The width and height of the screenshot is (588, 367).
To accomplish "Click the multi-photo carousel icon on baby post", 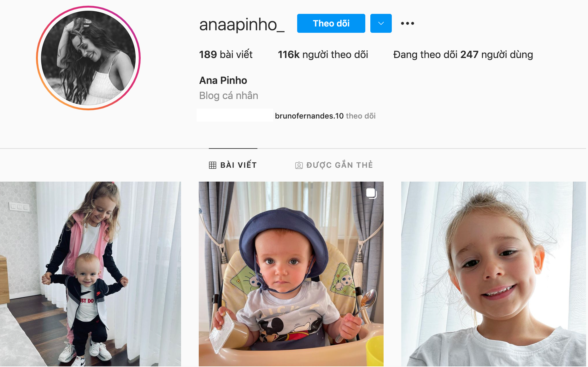I will coord(371,193).
